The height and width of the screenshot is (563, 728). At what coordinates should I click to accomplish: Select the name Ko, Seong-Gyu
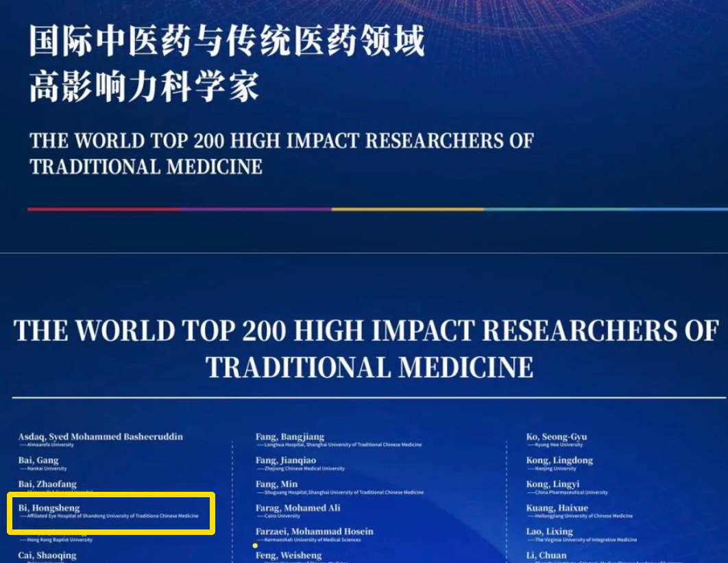[x=556, y=436]
